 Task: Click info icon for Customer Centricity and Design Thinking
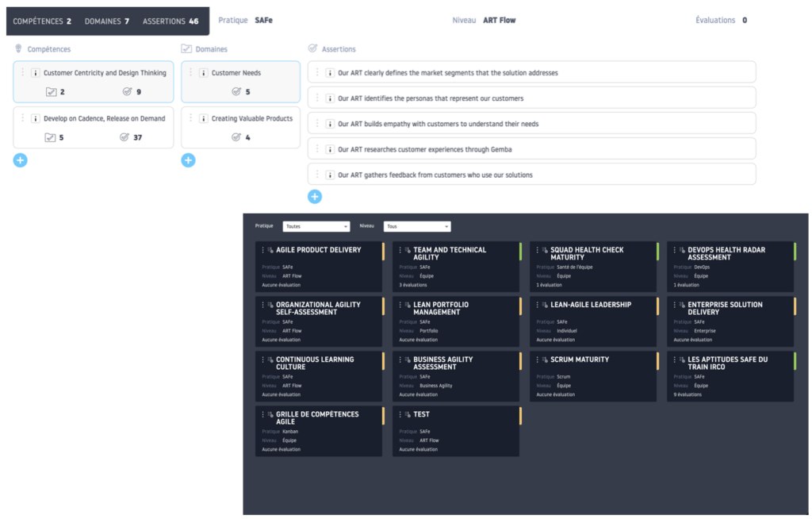click(36, 73)
